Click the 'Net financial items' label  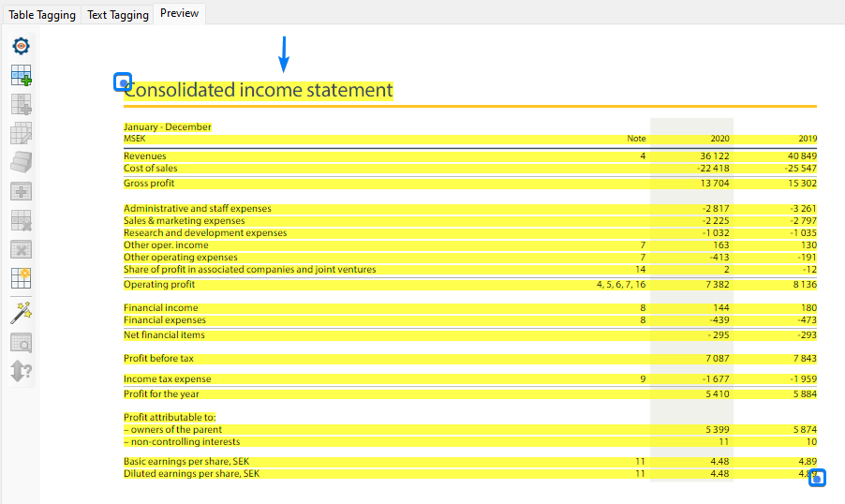click(x=164, y=335)
